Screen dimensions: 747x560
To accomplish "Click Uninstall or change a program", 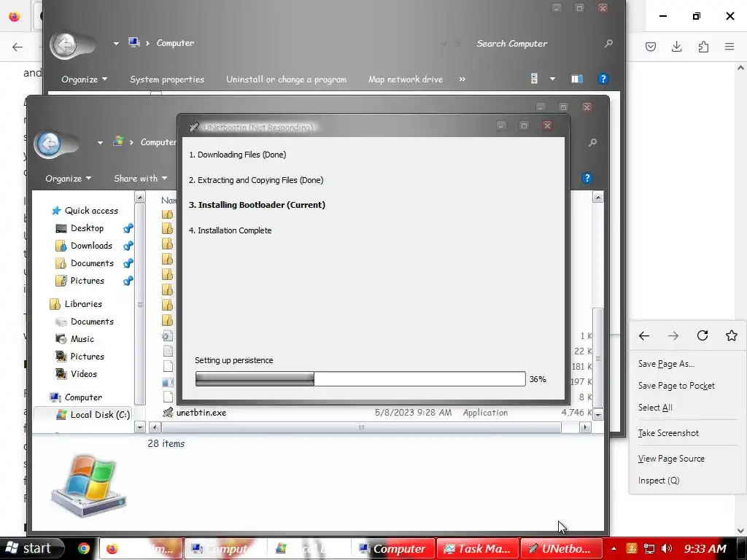I will (x=286, y=79).
